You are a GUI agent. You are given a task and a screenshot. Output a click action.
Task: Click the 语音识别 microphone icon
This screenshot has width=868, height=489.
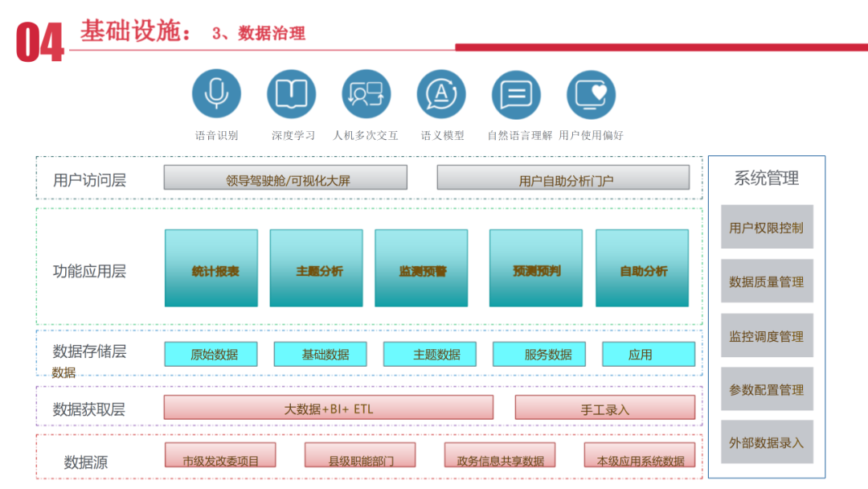tap(216, 93)
